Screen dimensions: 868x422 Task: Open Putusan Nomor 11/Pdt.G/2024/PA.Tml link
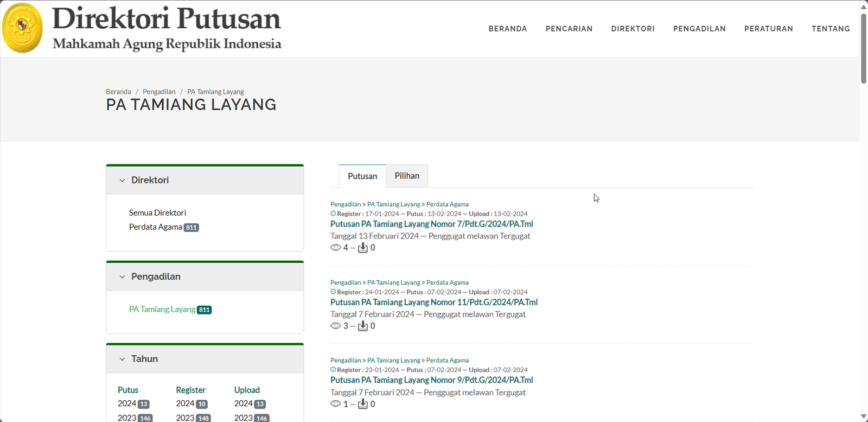[434, 302]
